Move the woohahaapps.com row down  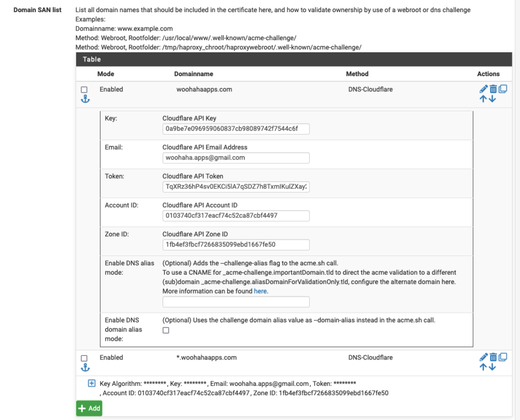(x=493, y=99)
